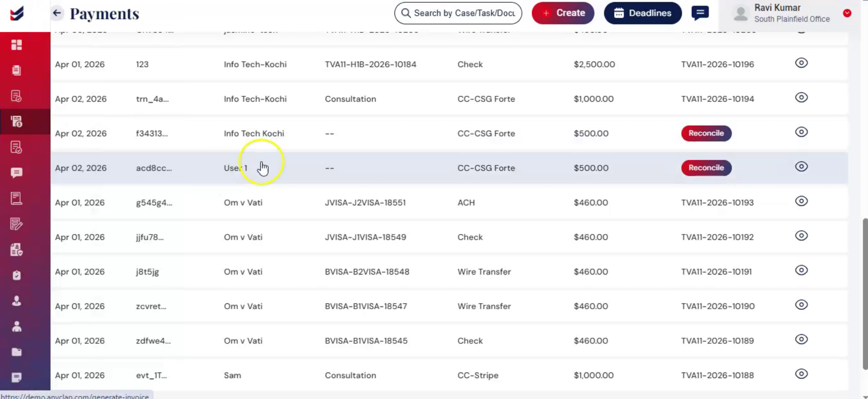Go back using the arrow beside Payments

point(57,13)
